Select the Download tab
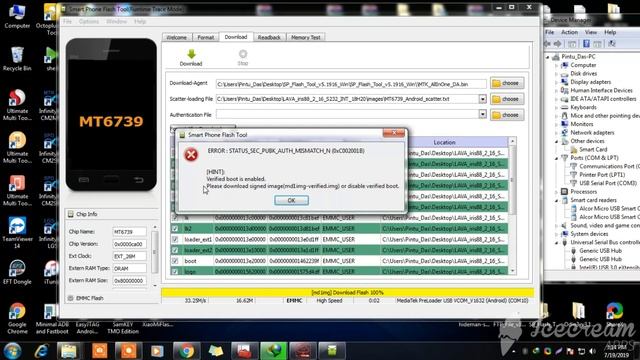The height and width of the screenshot is (360, 640). [x=236, y=37]
